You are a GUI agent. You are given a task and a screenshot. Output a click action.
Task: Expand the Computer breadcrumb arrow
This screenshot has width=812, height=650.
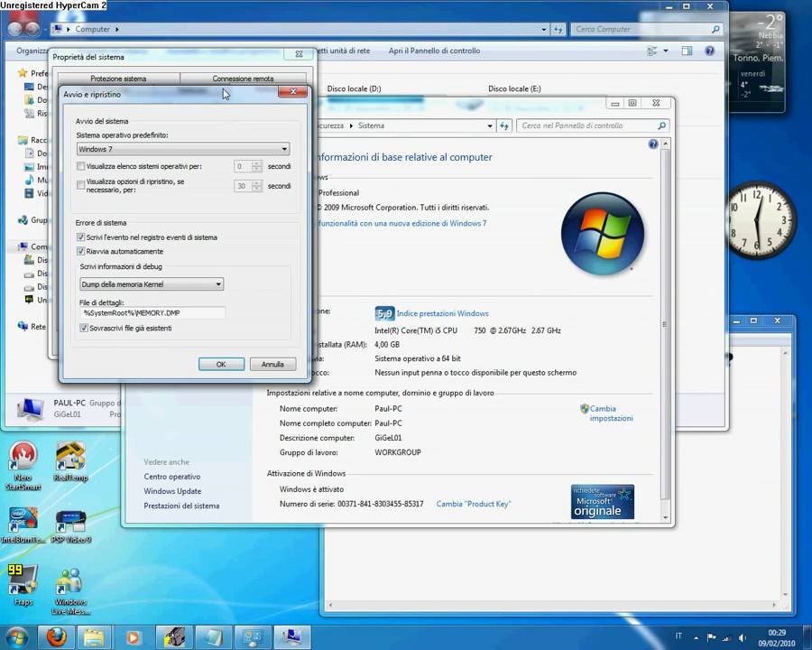[x=117, y=30]
